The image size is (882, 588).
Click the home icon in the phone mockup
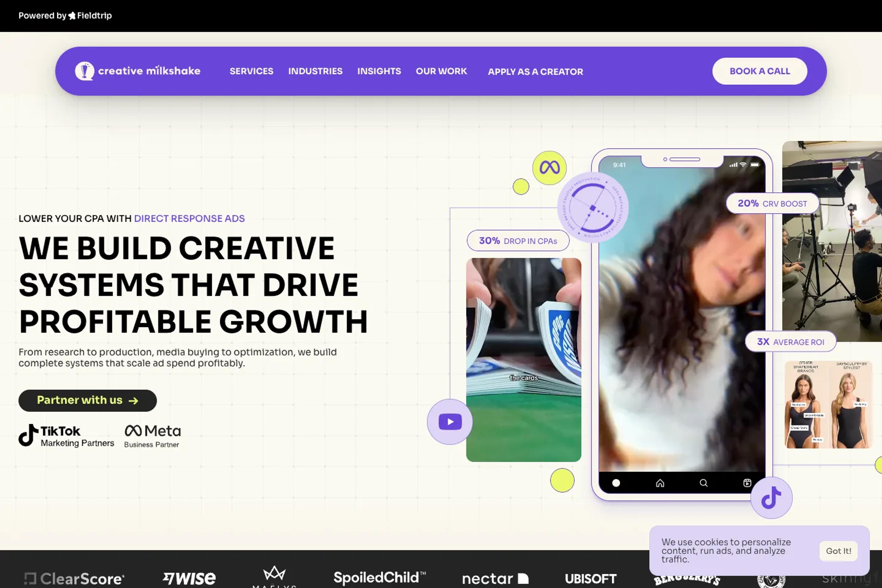[x=660, y=483]
